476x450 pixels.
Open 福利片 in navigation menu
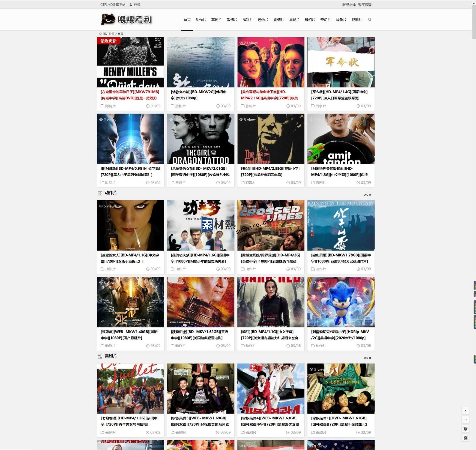[248, 20]
